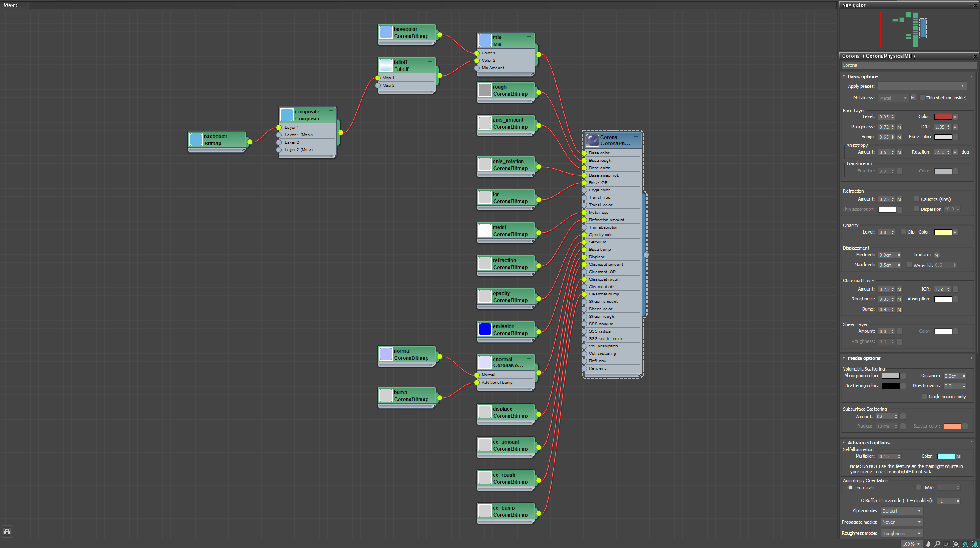Click Pan to Selected icon

point(975,544)
